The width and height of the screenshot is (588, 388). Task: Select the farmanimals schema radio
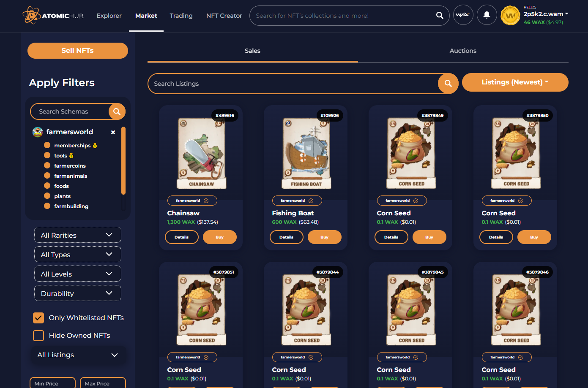47,176
